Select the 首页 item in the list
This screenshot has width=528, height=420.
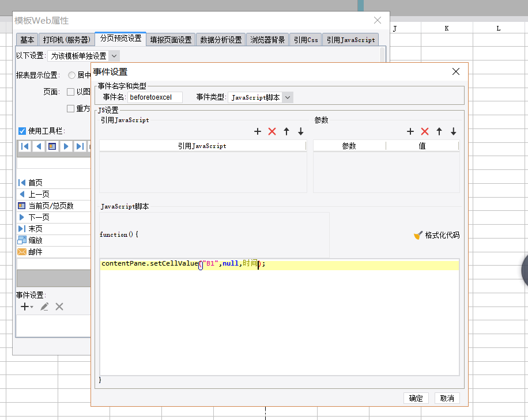[54, 183]
